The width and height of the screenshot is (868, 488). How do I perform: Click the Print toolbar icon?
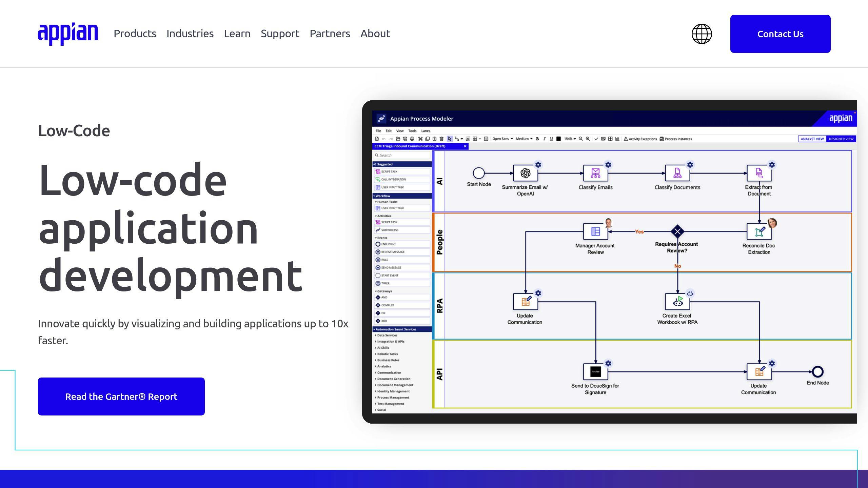pos(412,139)
